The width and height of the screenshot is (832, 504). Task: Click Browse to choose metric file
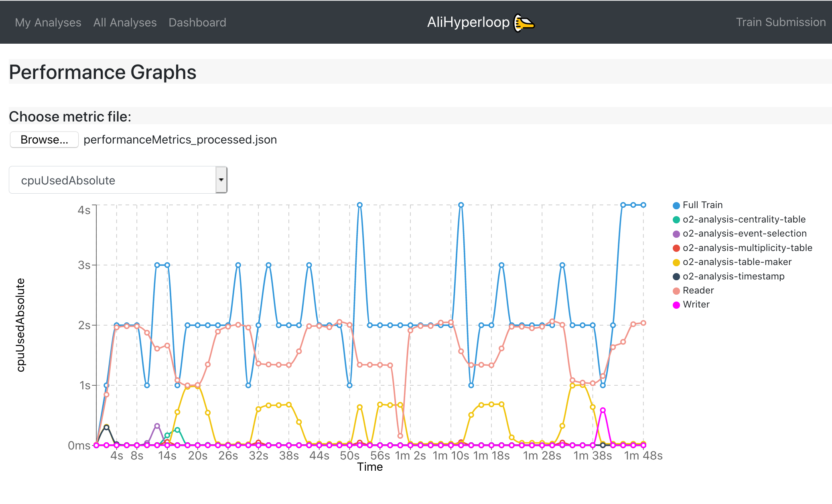click(x=44, y=140)
